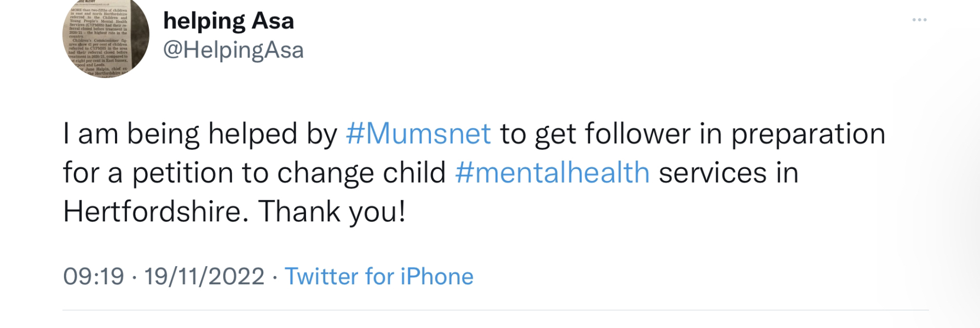The height and width of the screenshot is (328, 980).
Task: Click the blue #mentalhealth link text
Action: click(553, 172)
